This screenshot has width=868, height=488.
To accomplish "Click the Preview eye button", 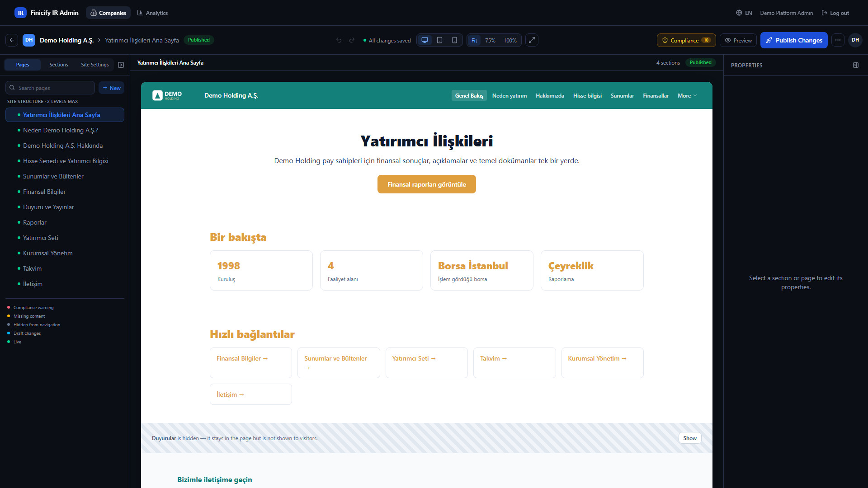I will [x=738, y=40].
